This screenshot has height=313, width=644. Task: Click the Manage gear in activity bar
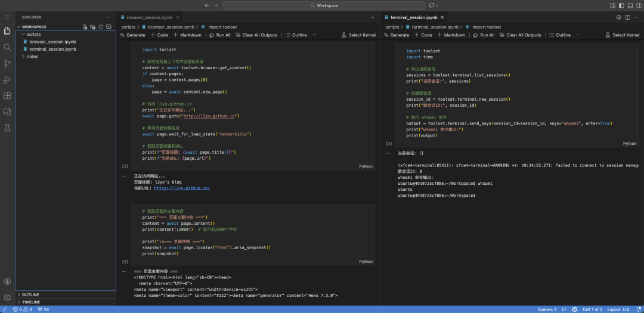coord(7,297)
